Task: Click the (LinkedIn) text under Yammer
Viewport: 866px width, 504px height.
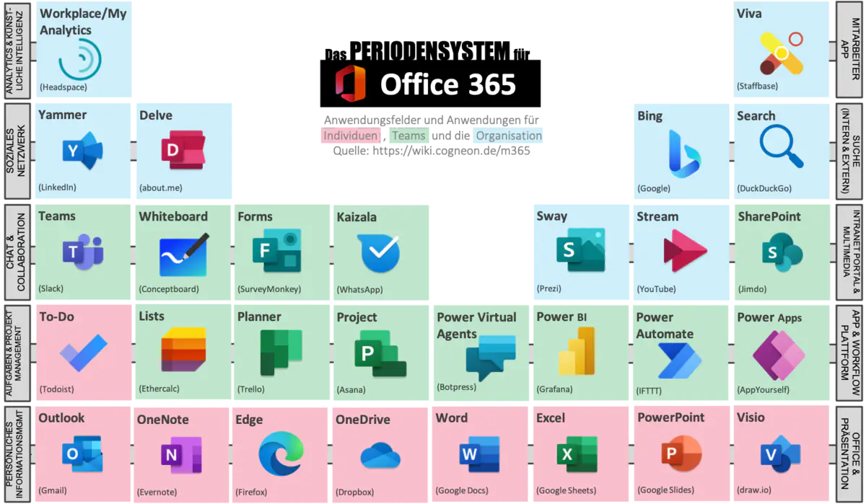Action: click(x=57, y=187)
